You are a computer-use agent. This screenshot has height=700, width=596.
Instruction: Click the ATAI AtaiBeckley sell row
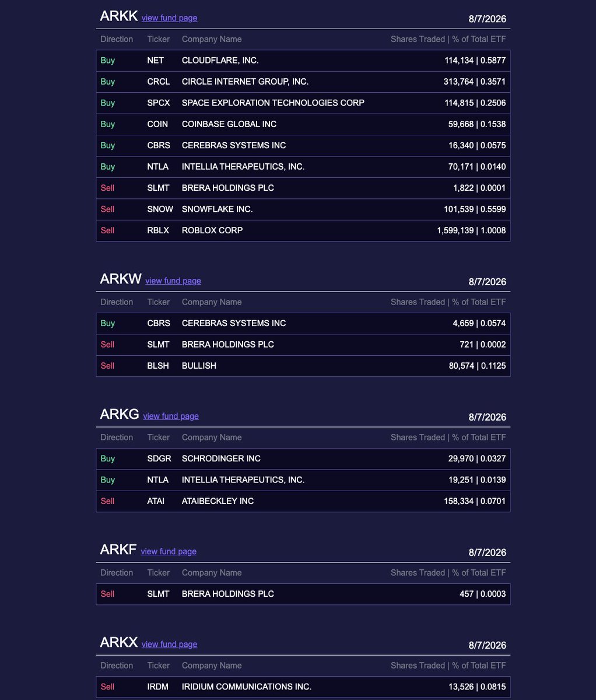303,501
